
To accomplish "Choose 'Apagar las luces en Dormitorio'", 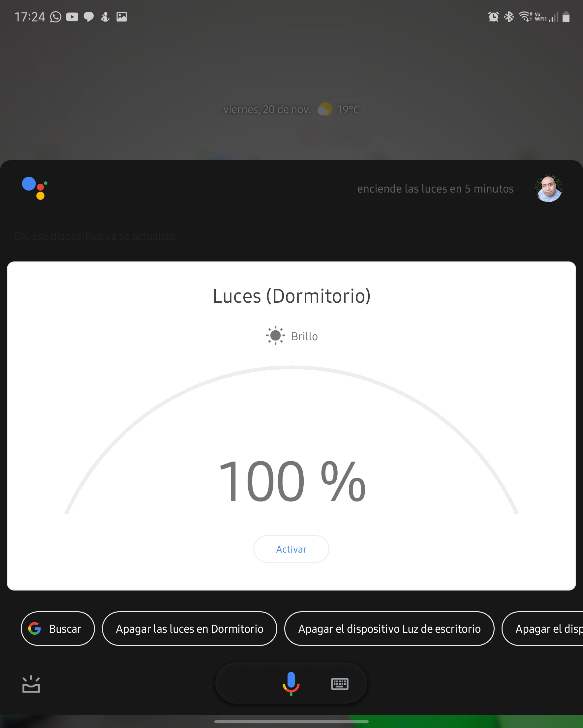I will pyautogui.click(x=190, y=629).
